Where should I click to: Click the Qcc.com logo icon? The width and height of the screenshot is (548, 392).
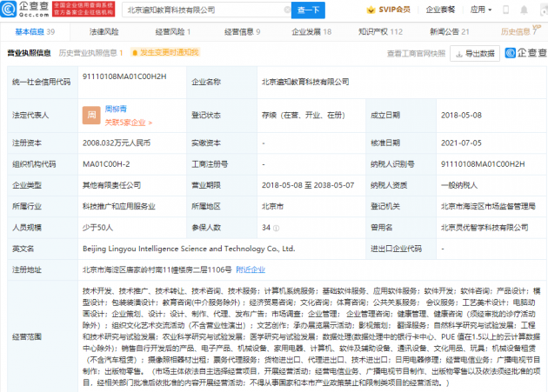tap(9, 9)
